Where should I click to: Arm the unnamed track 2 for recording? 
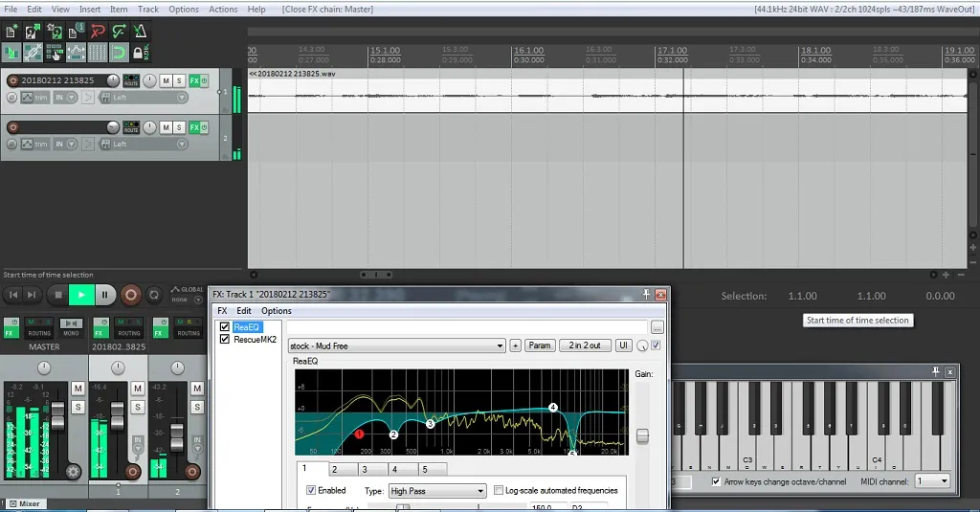point(12,127)
